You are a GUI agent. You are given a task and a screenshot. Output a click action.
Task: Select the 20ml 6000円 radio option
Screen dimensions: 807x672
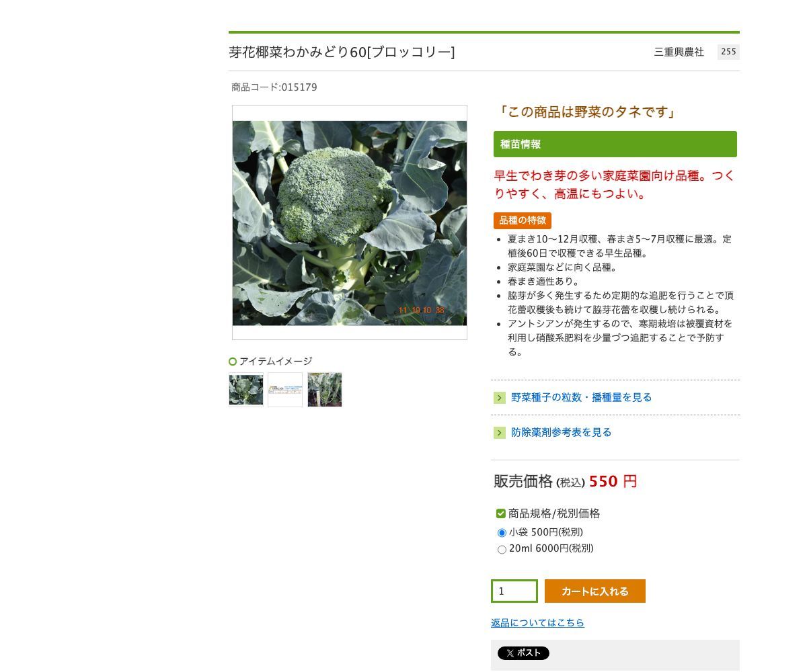(502, 550)
